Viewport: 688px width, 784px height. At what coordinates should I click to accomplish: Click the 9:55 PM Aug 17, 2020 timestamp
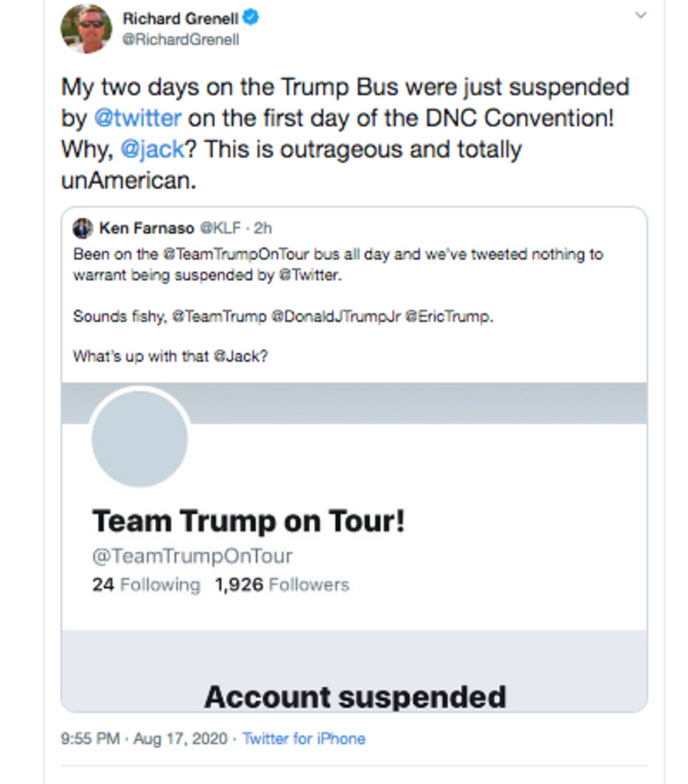144,739
